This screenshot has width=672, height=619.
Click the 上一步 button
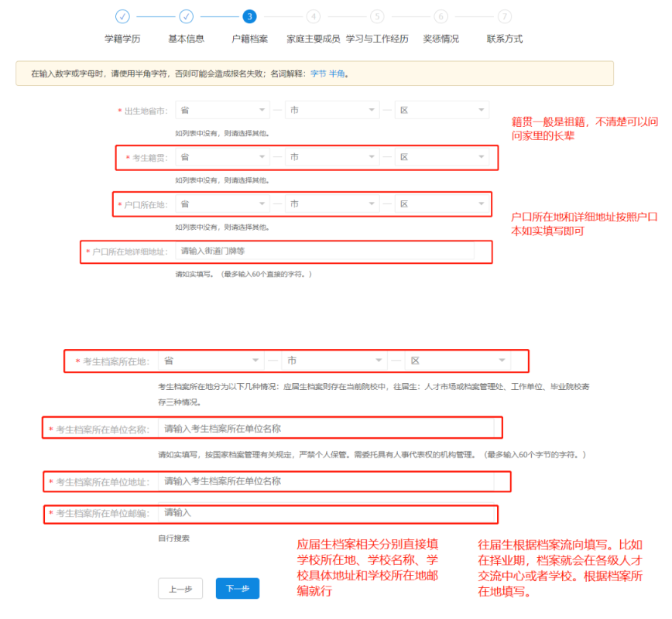pos(180,589)
